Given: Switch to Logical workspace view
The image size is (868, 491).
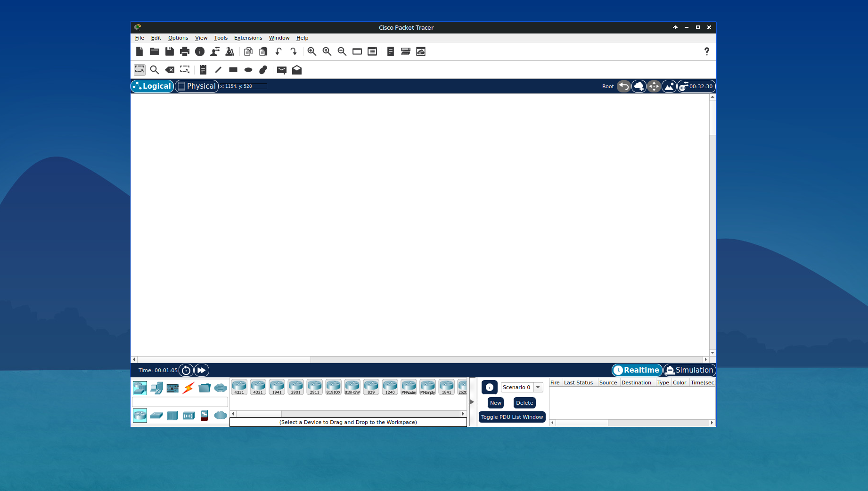Looking at the screenshot, I should pyautogui.click(x=152, y=86).
